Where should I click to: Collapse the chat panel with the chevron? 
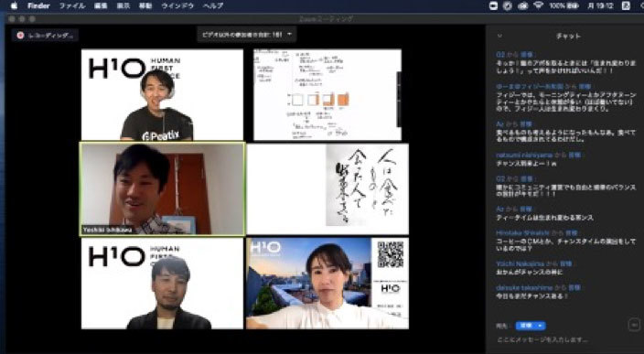click(499, 37)
